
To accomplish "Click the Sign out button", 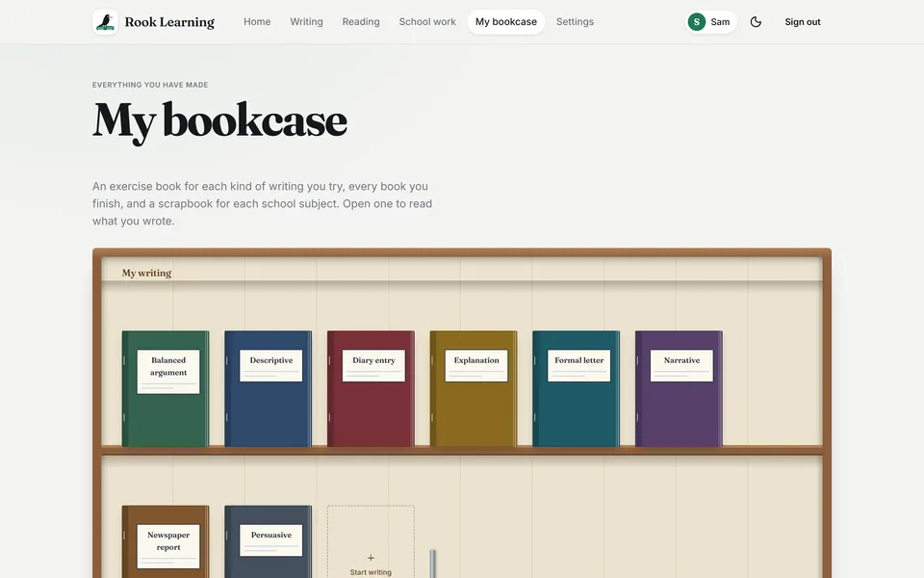I will pos(802,22).
